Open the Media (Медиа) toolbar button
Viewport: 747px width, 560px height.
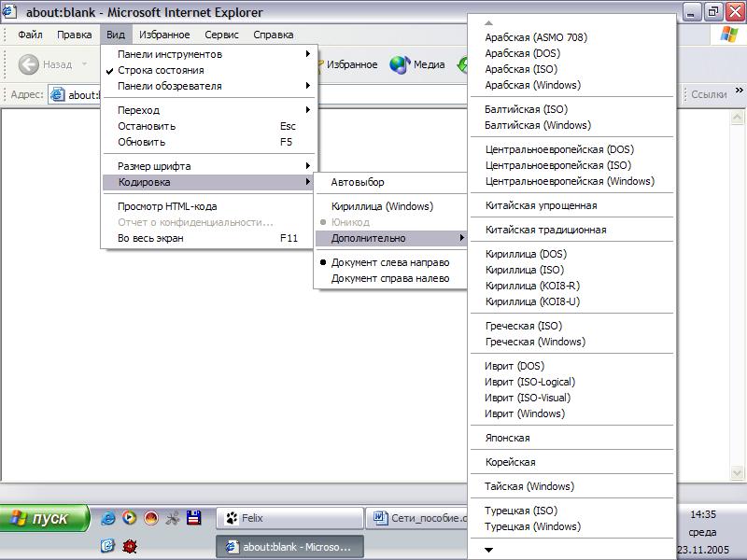click(x=417, y=64)
